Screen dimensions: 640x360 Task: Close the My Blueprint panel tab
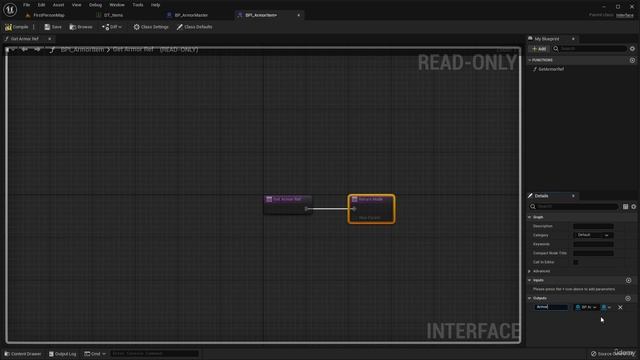(573, 39)
